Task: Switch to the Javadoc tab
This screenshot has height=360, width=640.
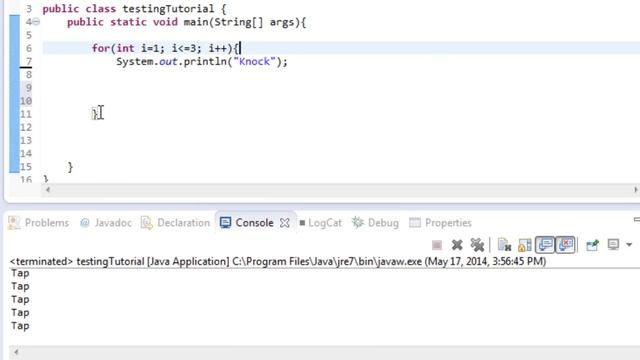Action: tap(106, 223)
